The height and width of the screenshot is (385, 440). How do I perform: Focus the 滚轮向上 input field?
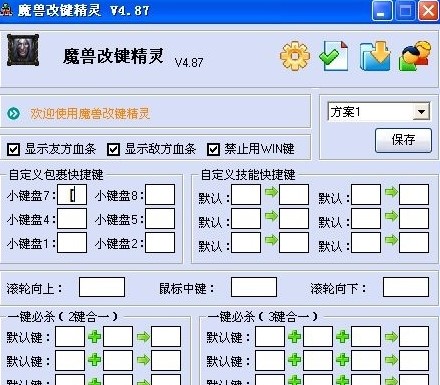(102, 287)
